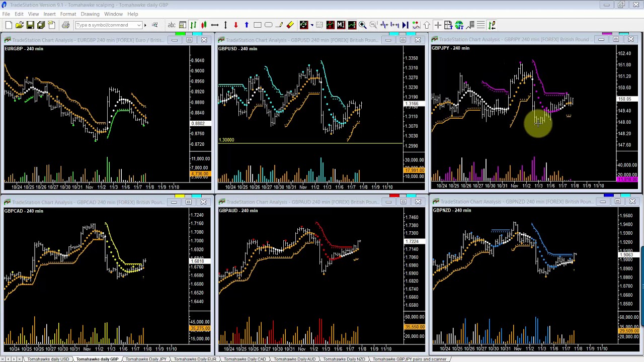644x362 pixels.
Task: Minimize the GBPCAD chart window
Action: coord(174,202)
